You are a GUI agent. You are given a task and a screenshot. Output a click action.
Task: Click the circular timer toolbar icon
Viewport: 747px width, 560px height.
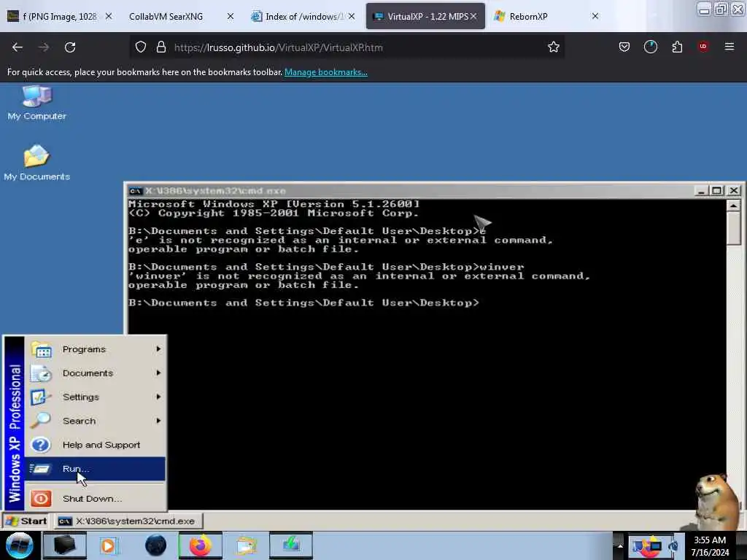pyautogui.click(x=650, y=47)
